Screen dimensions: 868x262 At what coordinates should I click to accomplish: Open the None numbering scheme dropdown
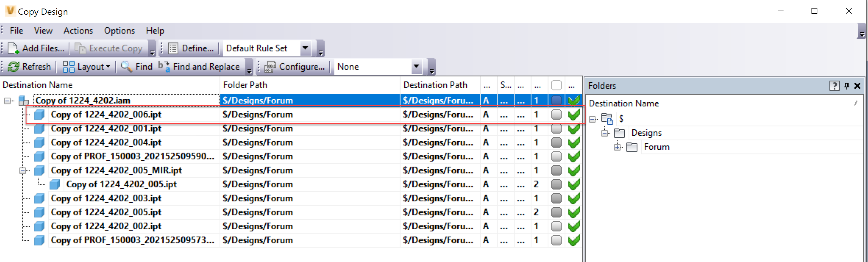point(416,66)
